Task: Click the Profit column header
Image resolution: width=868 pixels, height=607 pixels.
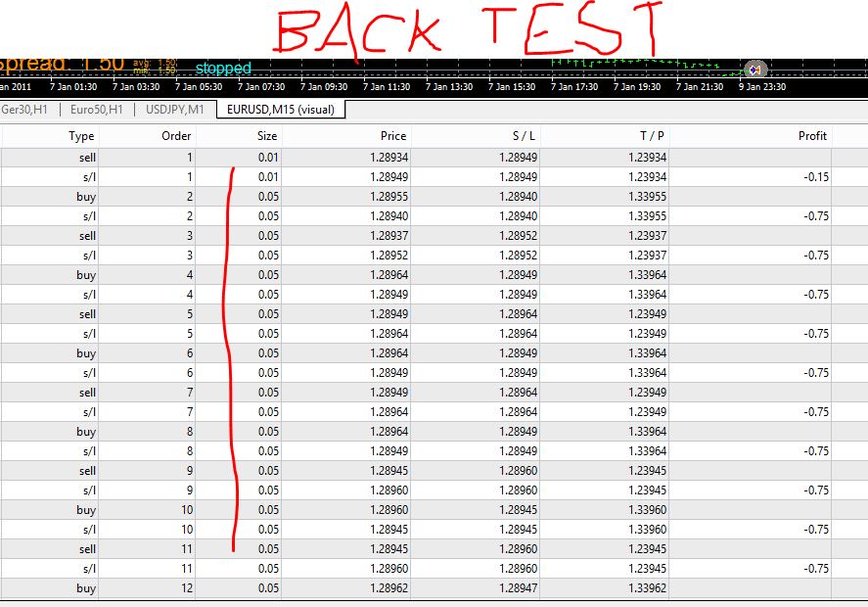Action: point(812,136)
